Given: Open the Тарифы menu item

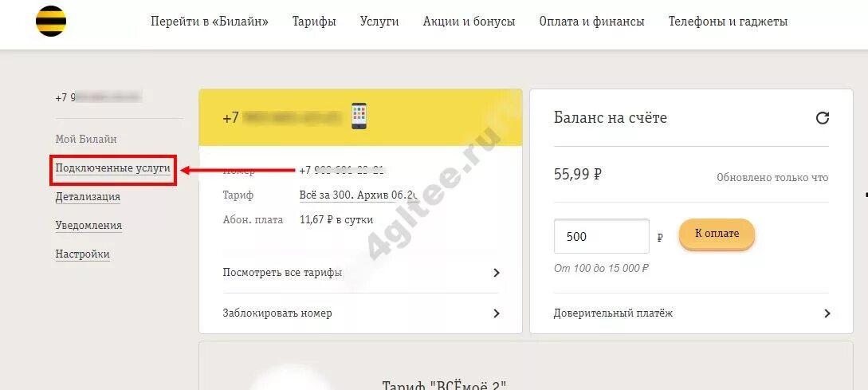Looking at the screenshot, I should click(x=314, y=22).
